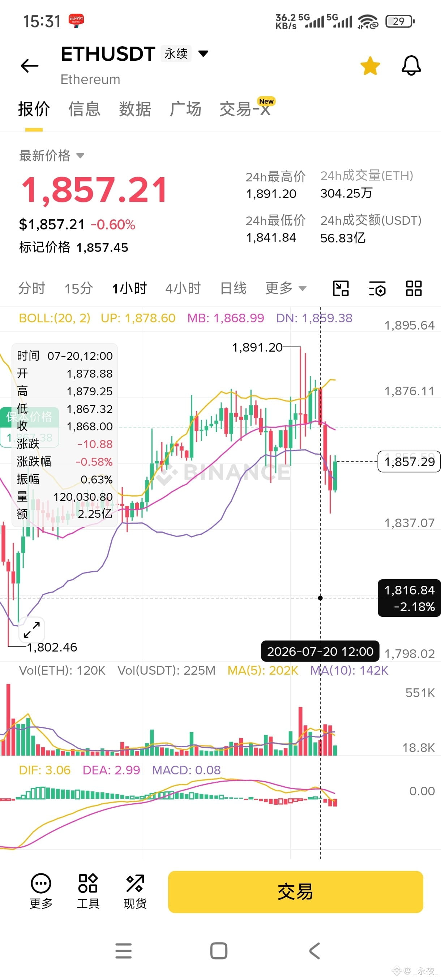Tap the Android home button

pos(219,951)
